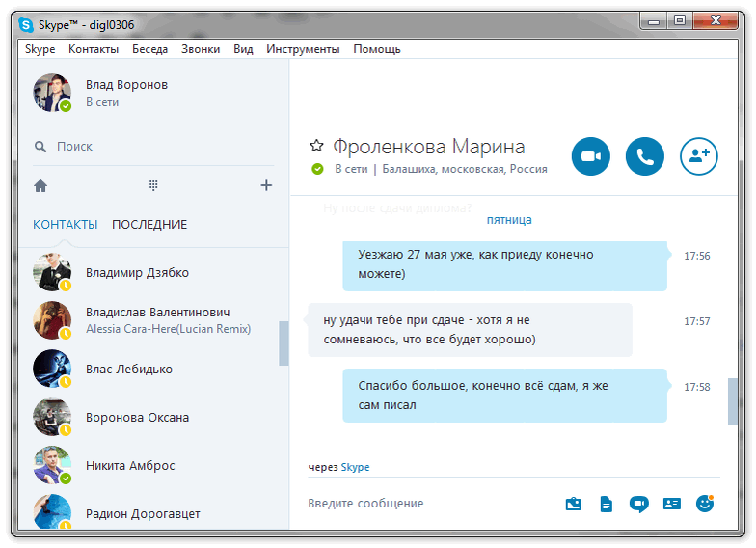
Task: Click Влад Воронов profile picture
Action: pos(52,93)
